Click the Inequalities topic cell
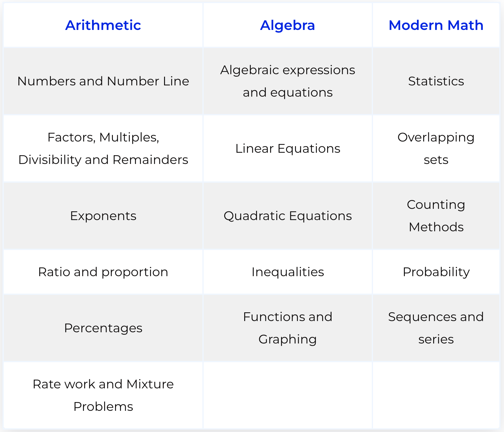504x432 pixels. (287, 272)
